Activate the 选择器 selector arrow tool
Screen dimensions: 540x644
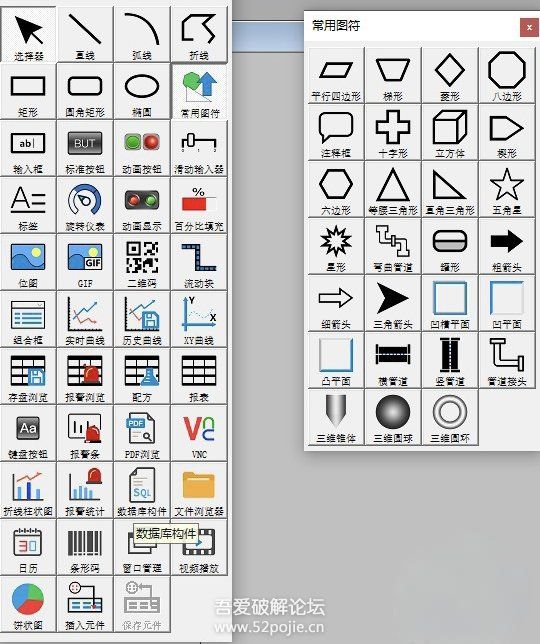click(x=28, y=34)
